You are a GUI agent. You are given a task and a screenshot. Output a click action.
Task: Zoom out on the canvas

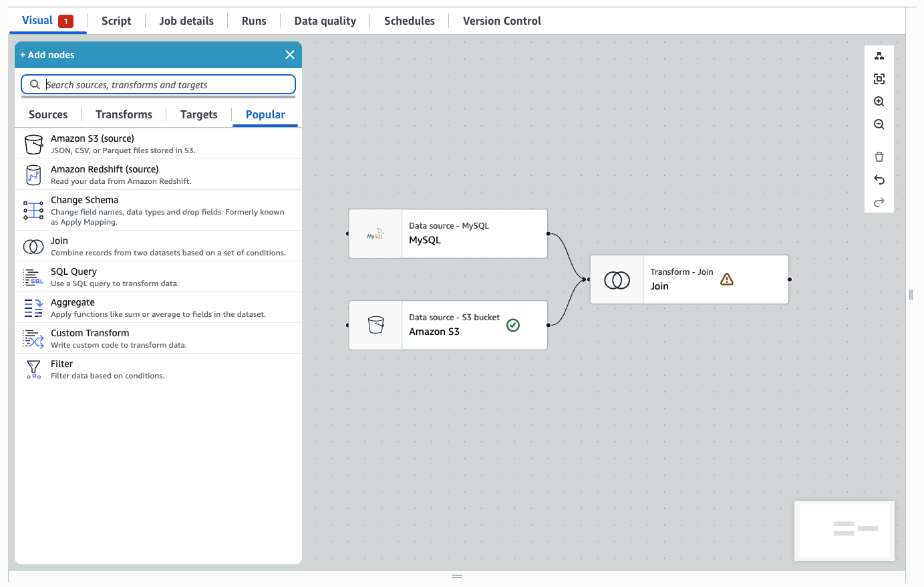(879, 124)
